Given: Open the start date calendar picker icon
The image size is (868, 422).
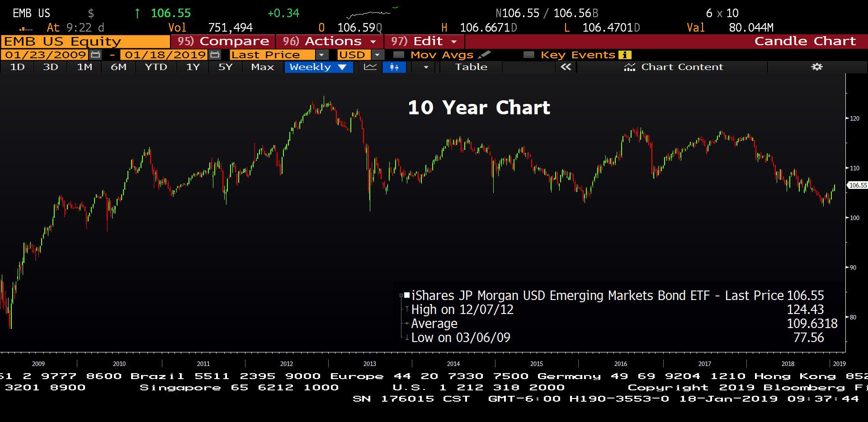Looking at the screenshot, I should pos(95,55).
